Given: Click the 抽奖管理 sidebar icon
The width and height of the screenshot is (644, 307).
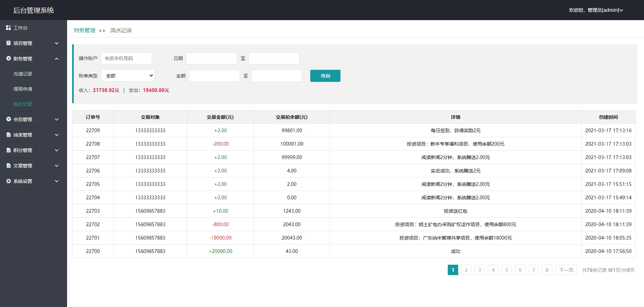Looking at the screenshot, I should pyautogui.click(x=8, y=135).
